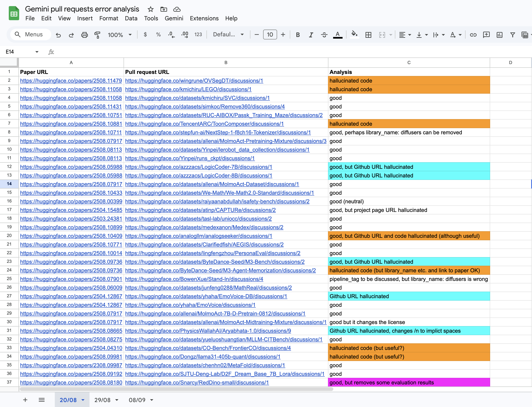The width and height of the screenshot is (532, 407).
Task: Open the font family dropdown
Action: pyautogui.click(x=228, y=35)
